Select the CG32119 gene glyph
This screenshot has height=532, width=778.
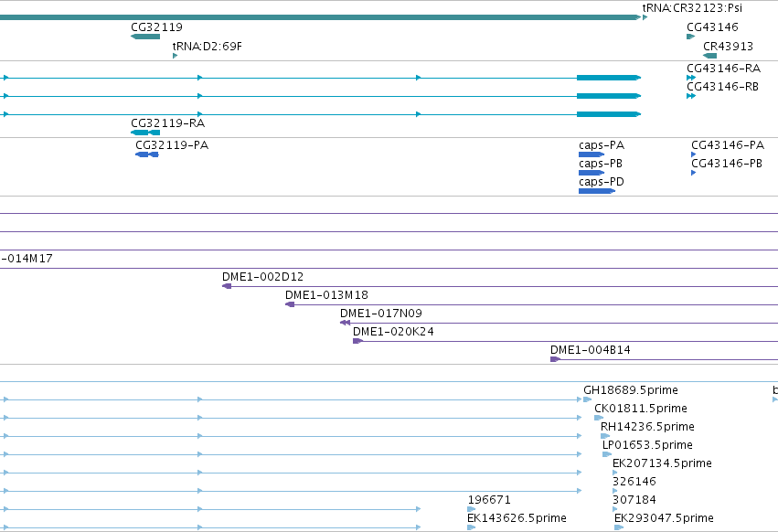point(145,37)
